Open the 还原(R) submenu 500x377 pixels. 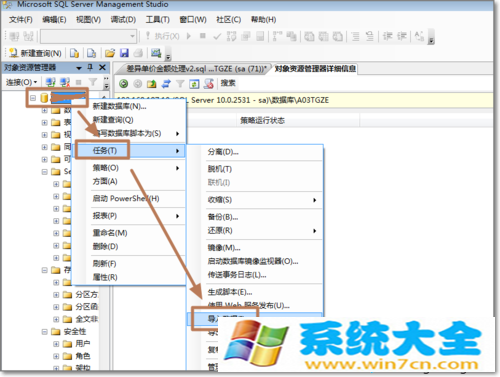tap(255, 230)
